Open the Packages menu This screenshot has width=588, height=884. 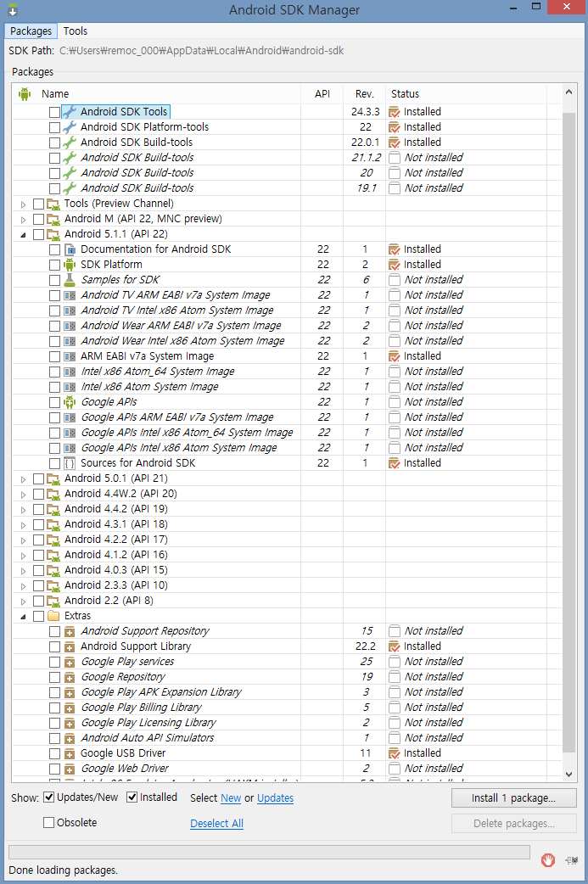(31, 31)
